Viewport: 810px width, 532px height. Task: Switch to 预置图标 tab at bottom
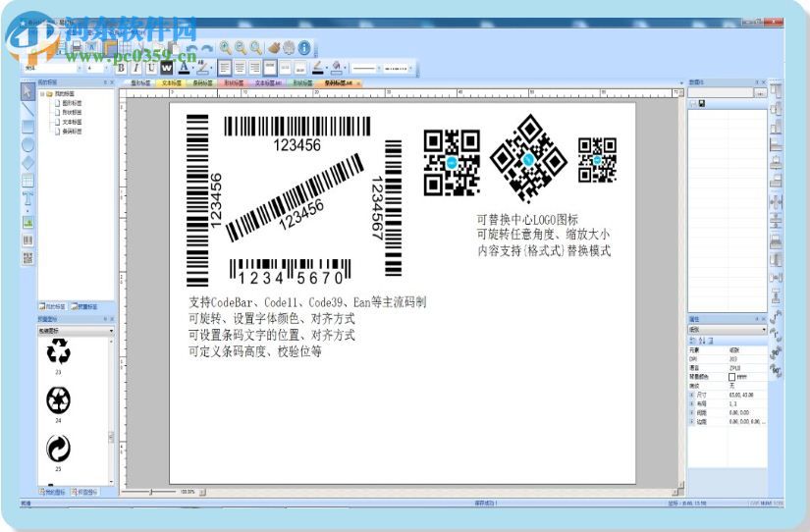coord(84,492)
